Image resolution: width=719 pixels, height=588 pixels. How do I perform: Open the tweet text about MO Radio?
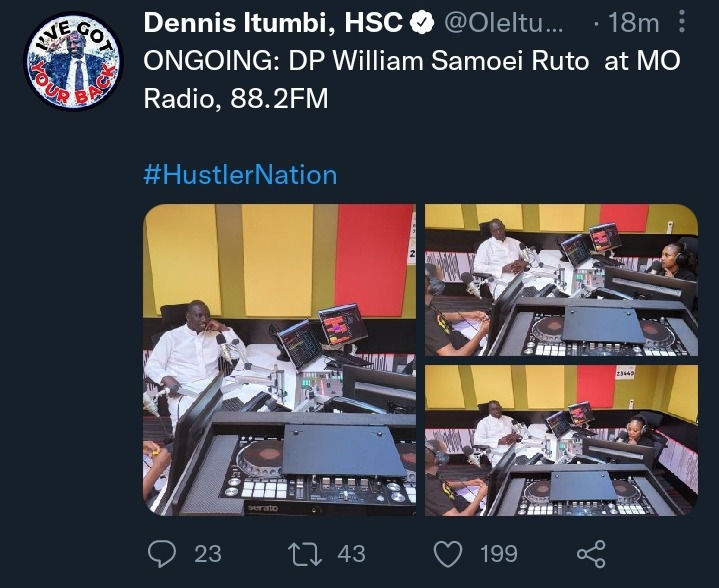click(411, 79)
